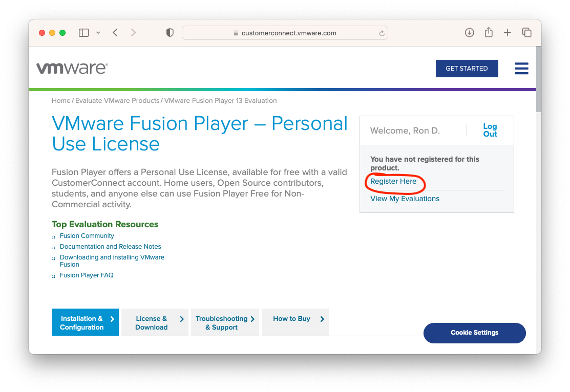570x392 pixels.
Task: Click the privacy shield icon
Action: point(170,33)
